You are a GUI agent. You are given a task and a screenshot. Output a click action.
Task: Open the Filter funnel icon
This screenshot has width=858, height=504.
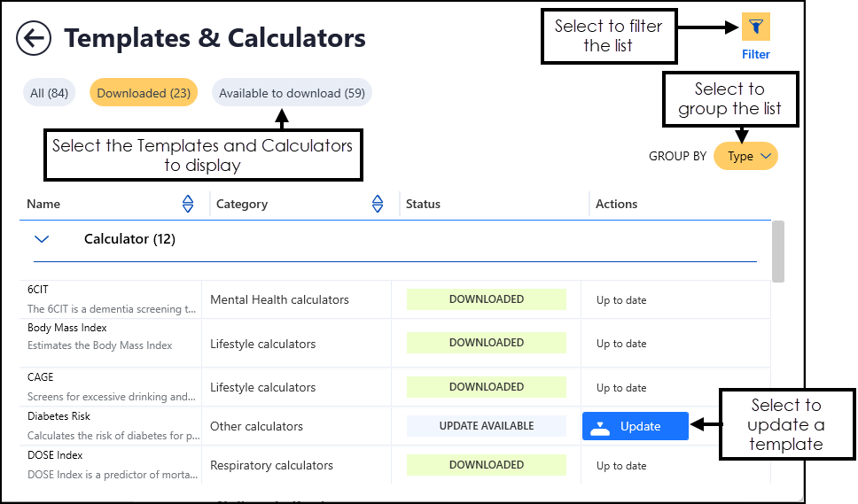coord(755,27)
